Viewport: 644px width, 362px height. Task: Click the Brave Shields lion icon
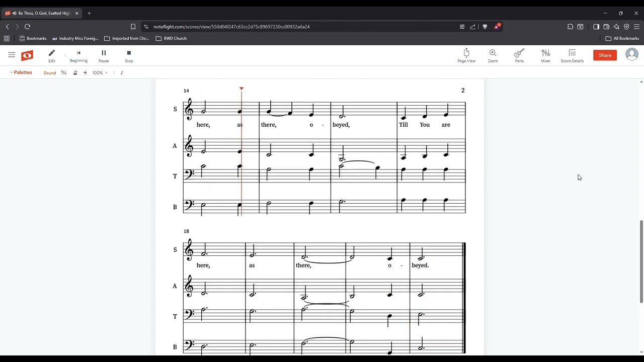485,27
